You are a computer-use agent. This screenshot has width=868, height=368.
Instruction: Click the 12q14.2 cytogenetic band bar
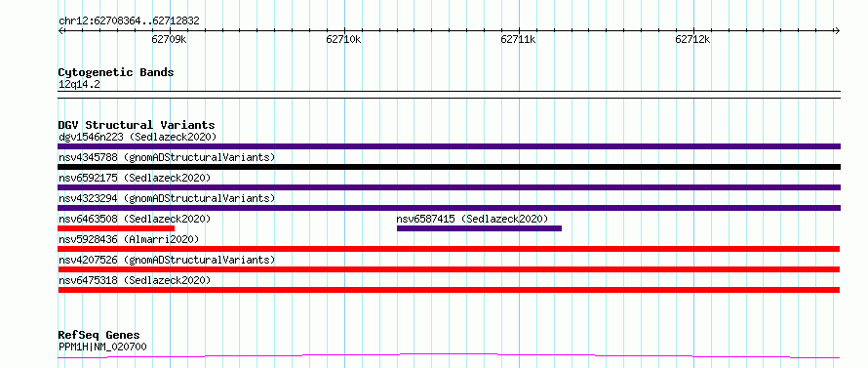click(449, 95)
